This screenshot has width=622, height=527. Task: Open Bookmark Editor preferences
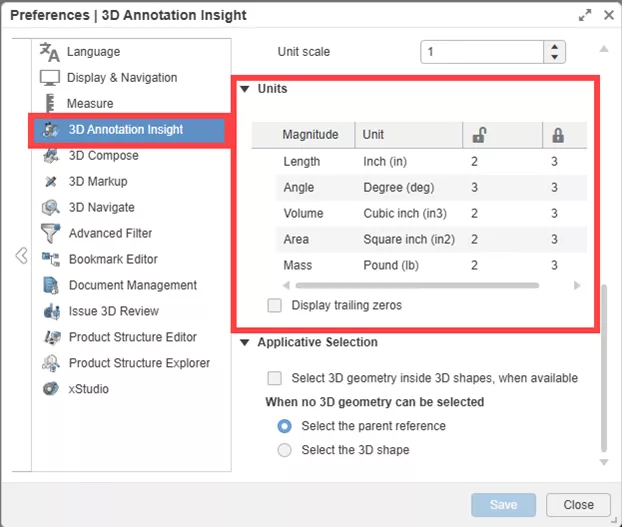click(113, 259)
